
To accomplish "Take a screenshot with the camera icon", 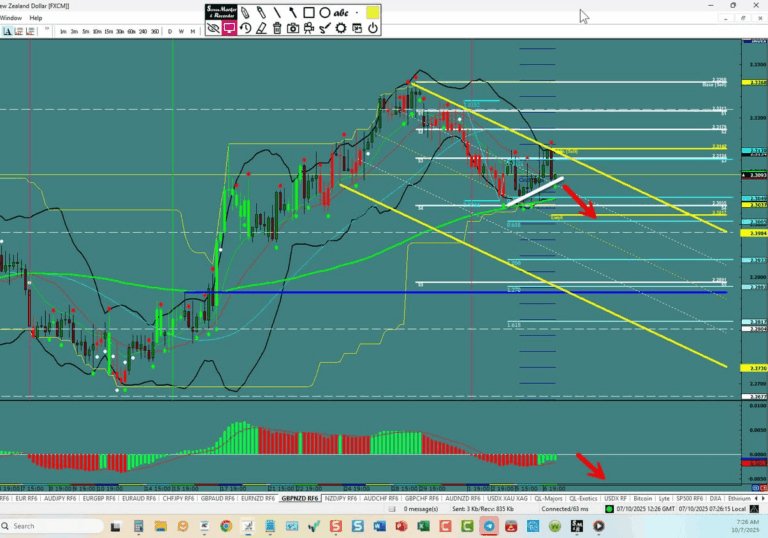I will click(292, 28).
